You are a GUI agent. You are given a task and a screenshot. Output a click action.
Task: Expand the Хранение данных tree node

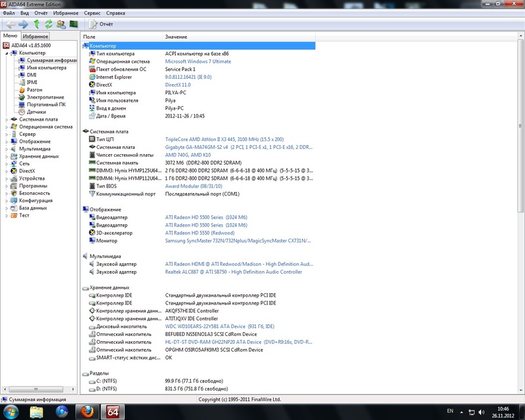click(x=7, y=156)
